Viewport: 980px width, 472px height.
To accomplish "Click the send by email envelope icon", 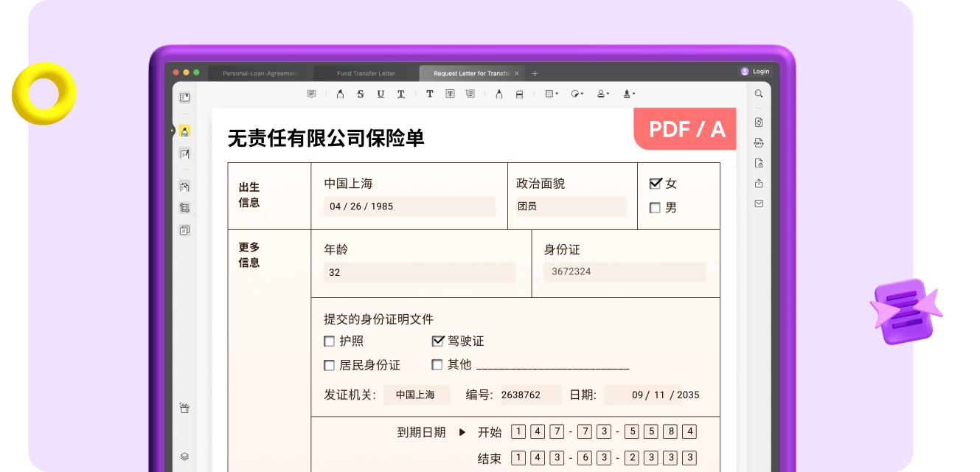I will click(x=759, y=204).
